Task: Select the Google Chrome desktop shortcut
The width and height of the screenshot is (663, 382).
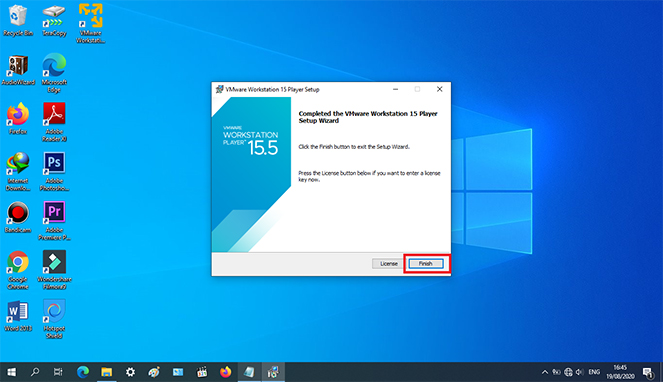Action: coord(18,270)
